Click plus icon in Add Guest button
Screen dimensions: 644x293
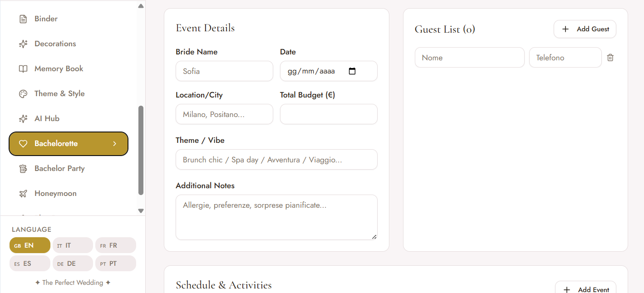(x=565, y=29)
